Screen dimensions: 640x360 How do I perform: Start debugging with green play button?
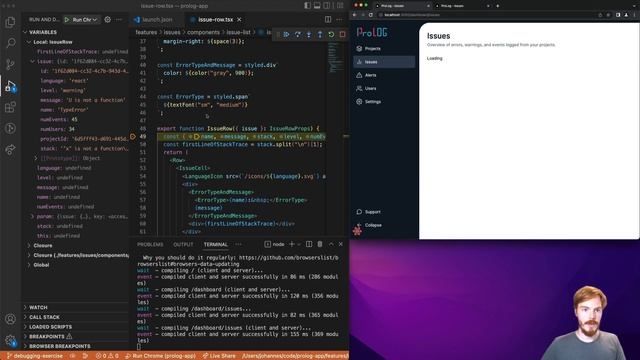[x=67, y=20]
